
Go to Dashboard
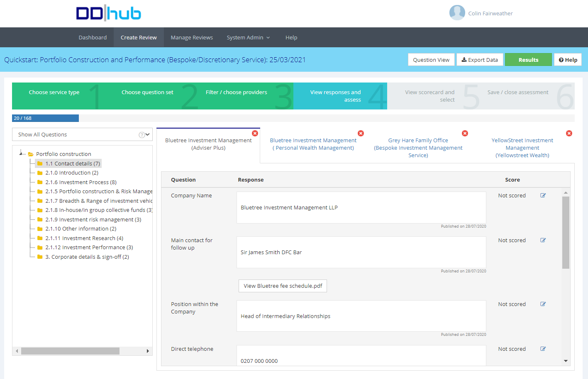(93, 37)
